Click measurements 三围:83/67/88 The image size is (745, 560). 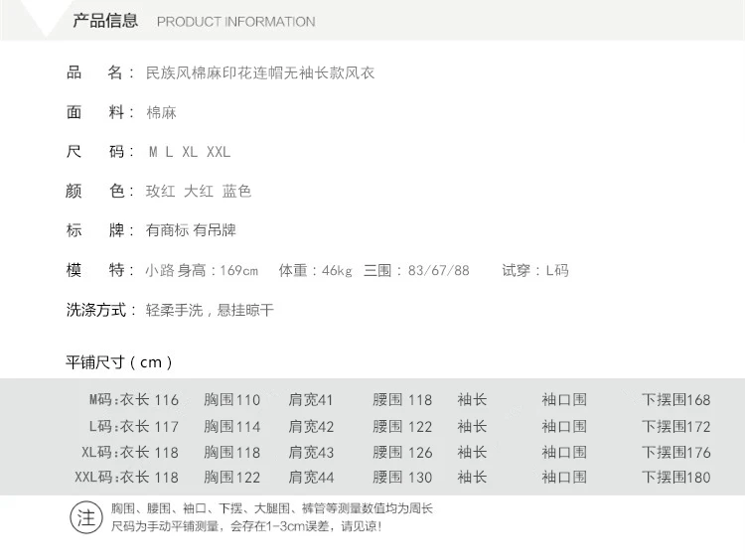pyautogui.click(x=416, y=270)
